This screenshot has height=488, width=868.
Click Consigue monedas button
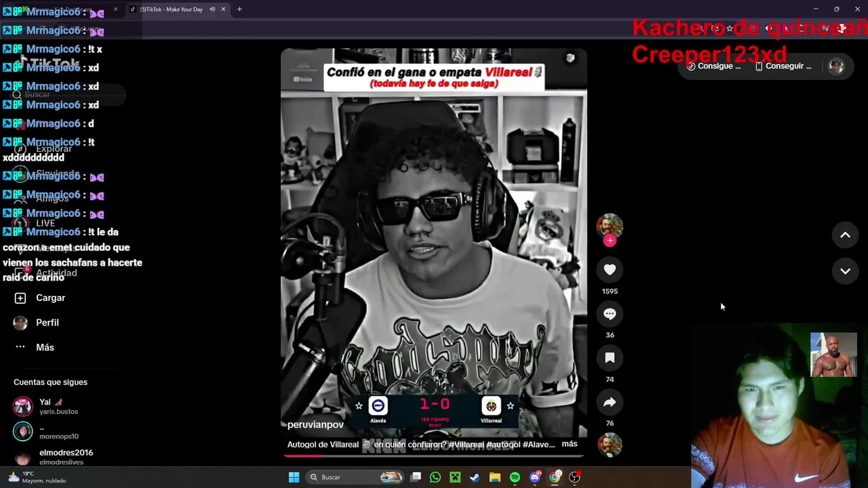click(x=714, y=66)
